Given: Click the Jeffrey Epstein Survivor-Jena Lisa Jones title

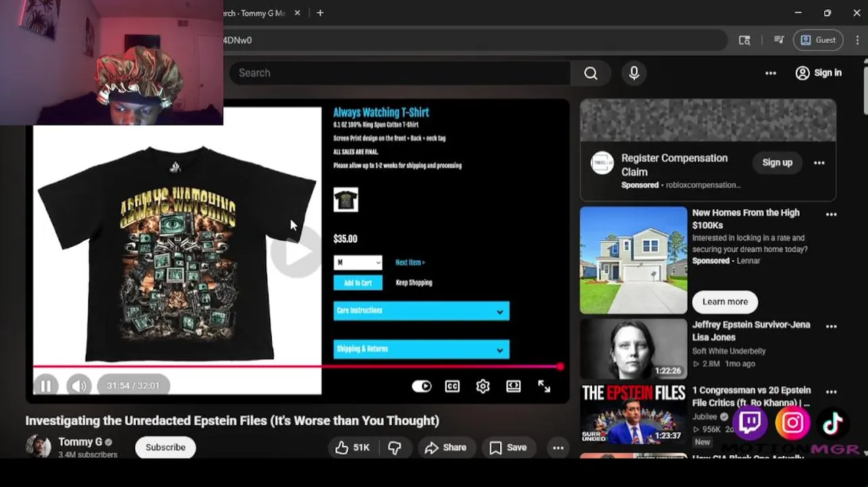Looking at the screenshot, I should (x=751, y=331).
